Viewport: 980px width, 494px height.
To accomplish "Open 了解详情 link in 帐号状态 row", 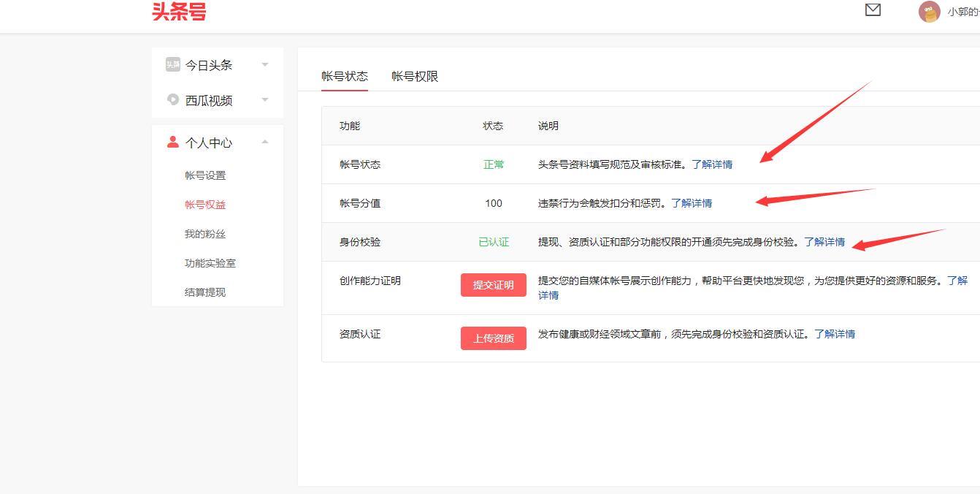I will 712,164.
